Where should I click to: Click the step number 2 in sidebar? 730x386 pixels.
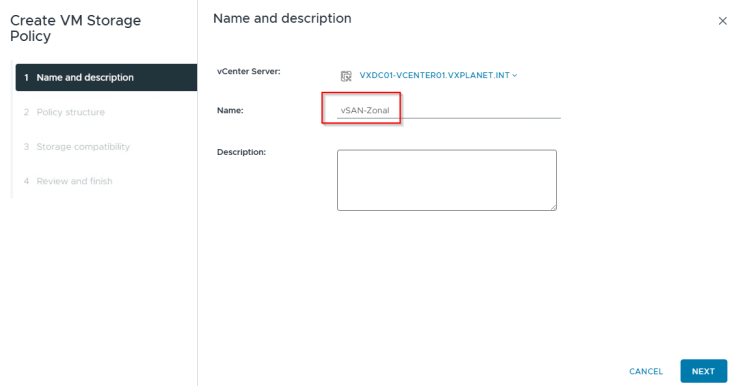point(26,112)
